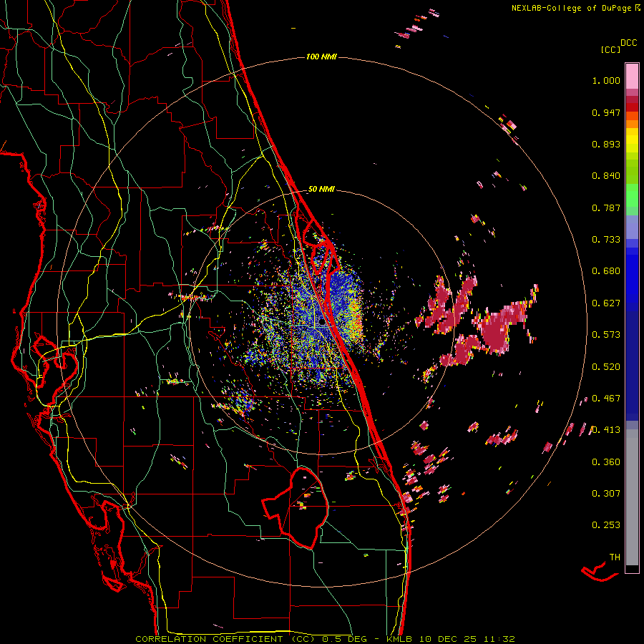Viewport: 644px width, 644px height.
Task: Click the DCC label above the color bar
Action: tap(628, 43)
